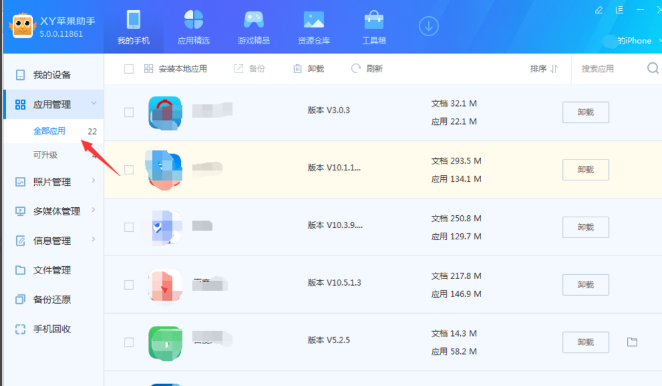Open the download manager circle icon
Screen dimensions: 662x386
(x=429, y=26)
